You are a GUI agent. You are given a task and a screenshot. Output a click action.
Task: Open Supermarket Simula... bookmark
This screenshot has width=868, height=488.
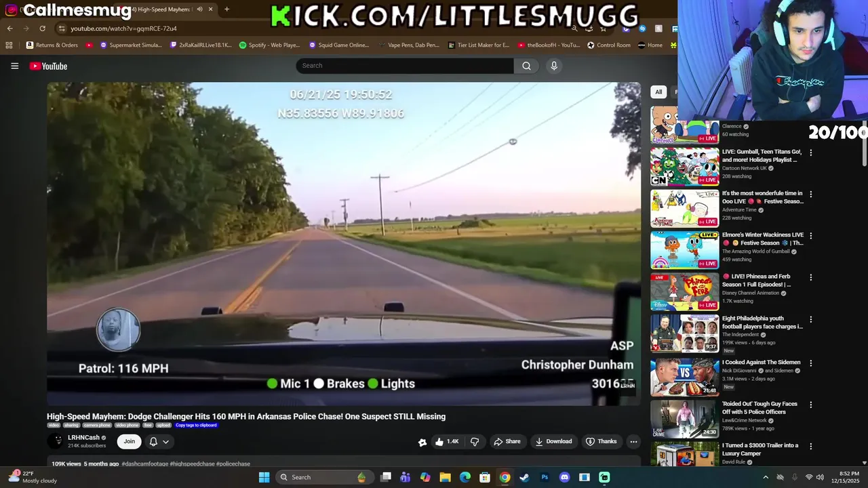(x=131, y=45)
